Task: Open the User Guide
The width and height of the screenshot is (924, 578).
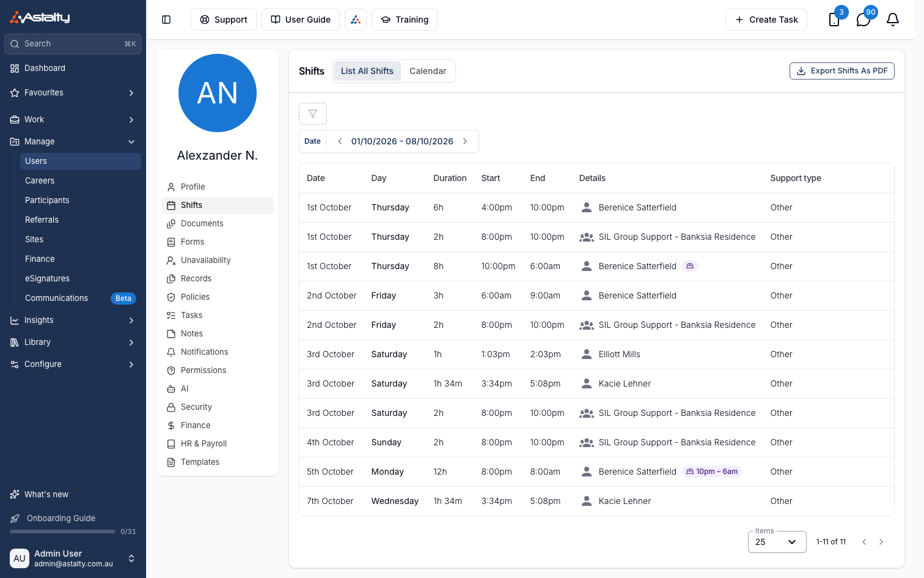Action: coord(301,20)
